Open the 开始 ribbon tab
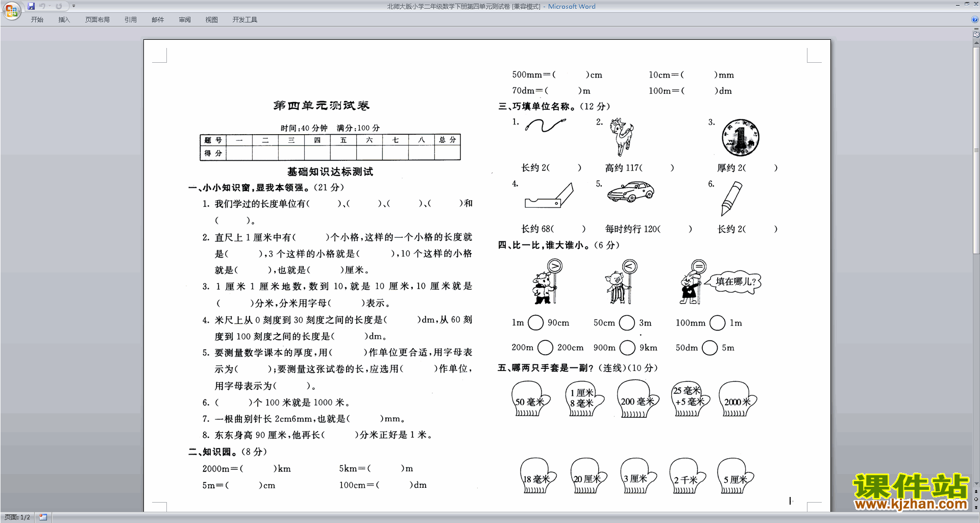980x523 pixels. coord(37,20)
